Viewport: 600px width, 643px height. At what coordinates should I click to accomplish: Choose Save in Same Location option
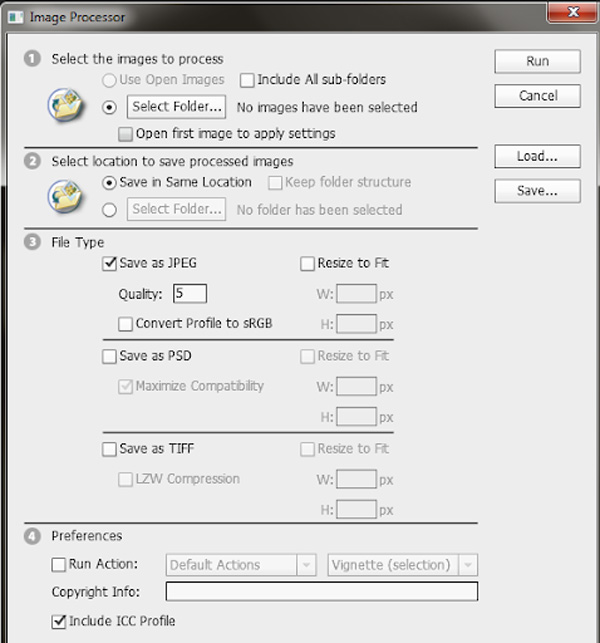tap(109, 183)
